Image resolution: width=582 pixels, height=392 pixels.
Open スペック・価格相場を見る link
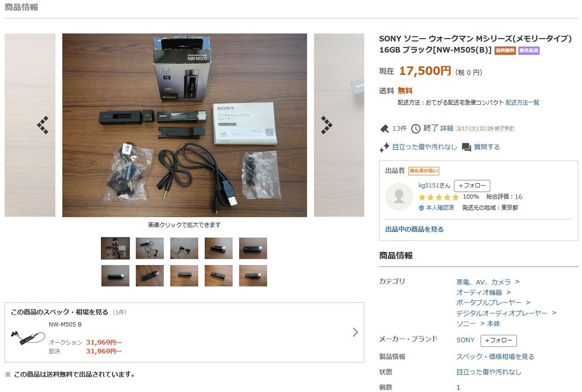[495, 357]
